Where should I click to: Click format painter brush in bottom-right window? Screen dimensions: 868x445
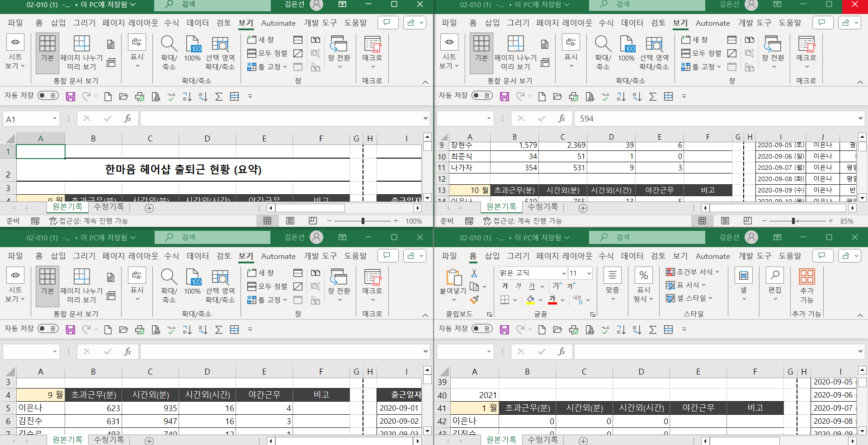tap(474, 299)
